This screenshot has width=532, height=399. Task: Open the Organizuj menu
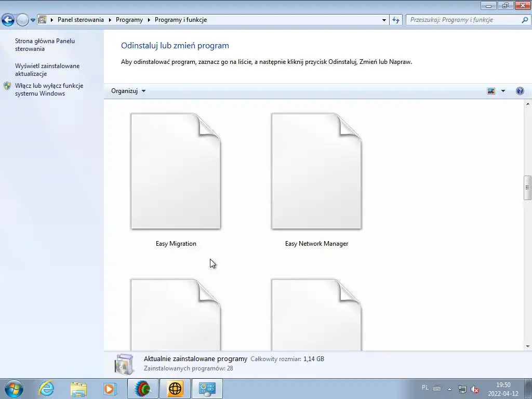[128, 91]
